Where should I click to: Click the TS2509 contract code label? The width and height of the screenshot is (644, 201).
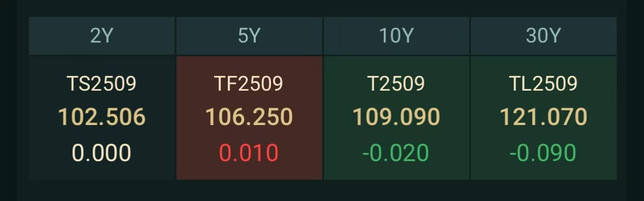(102, 84)
